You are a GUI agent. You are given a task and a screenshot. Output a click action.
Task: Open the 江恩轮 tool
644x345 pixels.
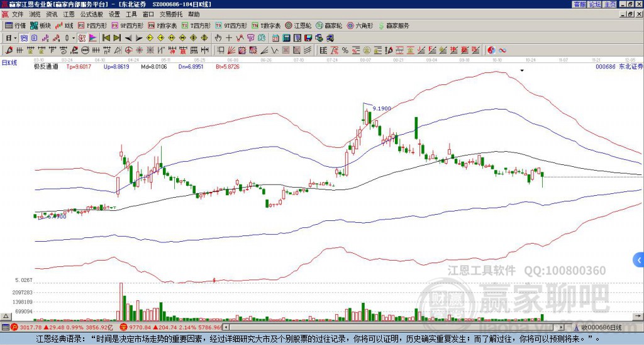pos(298,25)
